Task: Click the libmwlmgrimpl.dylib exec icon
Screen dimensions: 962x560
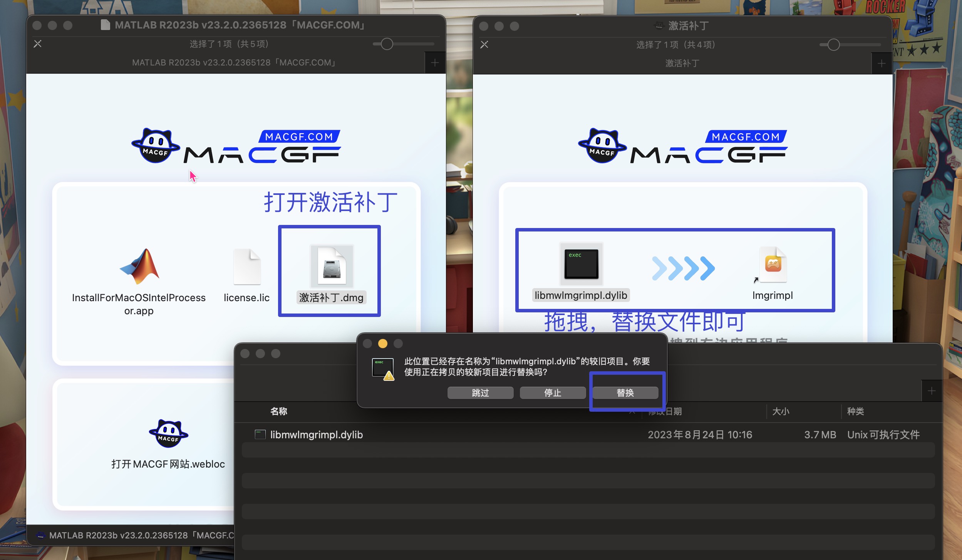Action: (581, 265)
